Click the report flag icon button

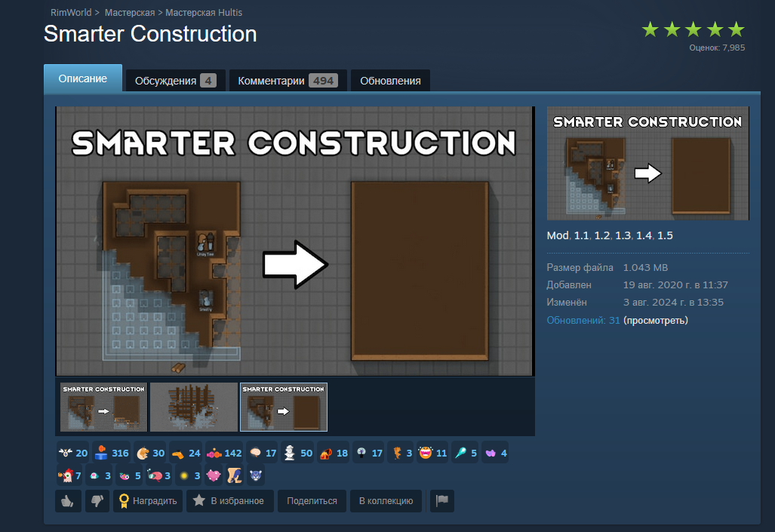[442, 501]
